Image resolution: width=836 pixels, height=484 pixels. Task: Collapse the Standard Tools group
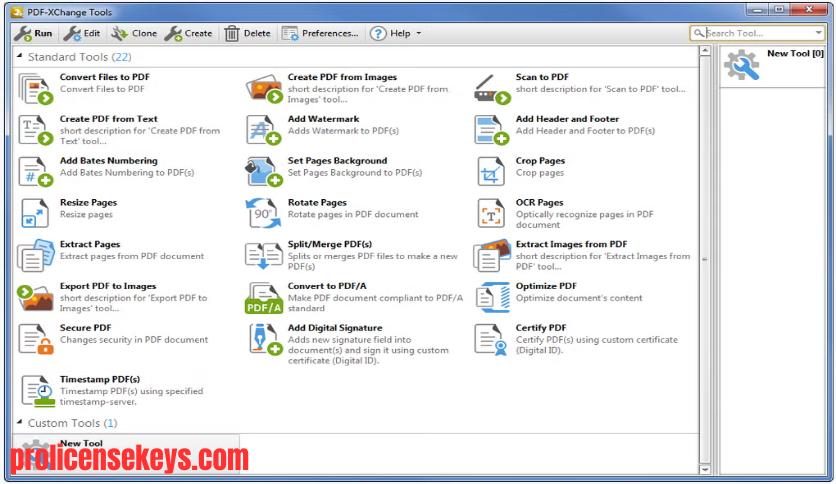point(20,55)
